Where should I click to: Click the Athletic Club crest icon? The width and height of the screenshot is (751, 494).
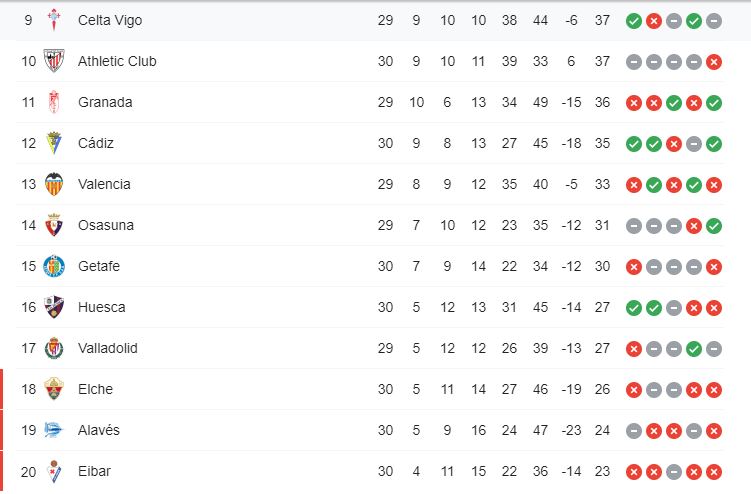54,61
